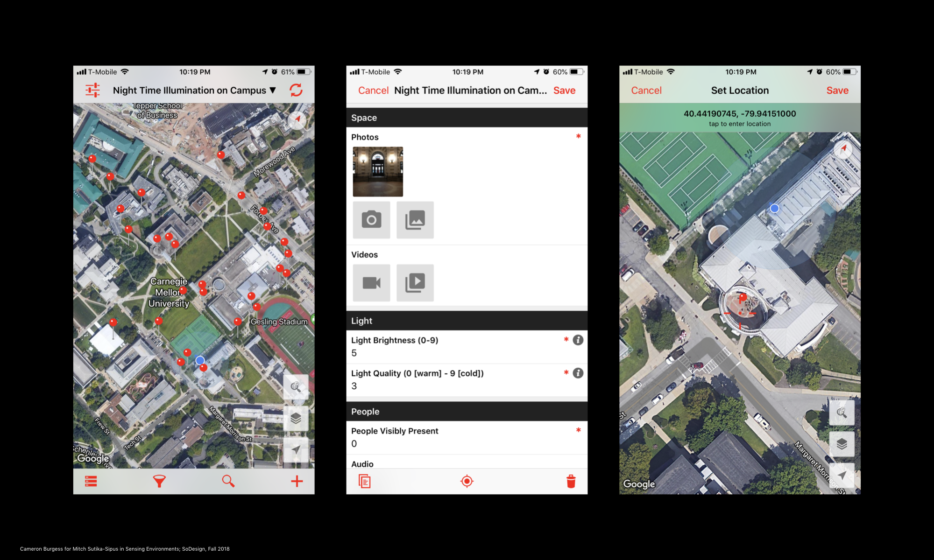Open the filter funnel icon in the bottom bar
This screenshot has width=934, height=560.
click(159, 481)
